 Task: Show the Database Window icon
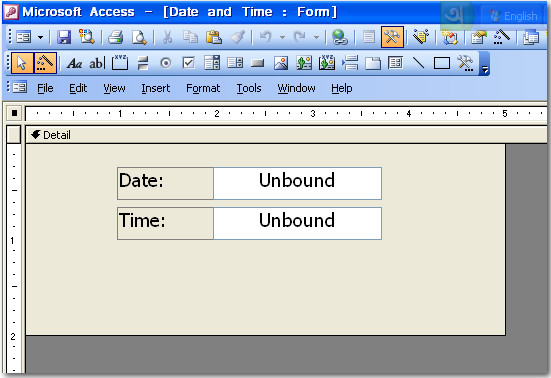531,37
